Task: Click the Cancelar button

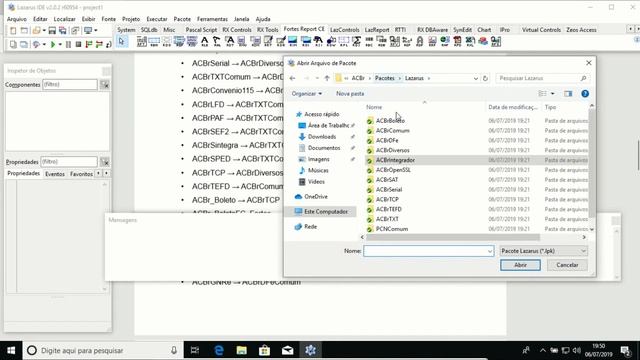Action: [567, 265]
